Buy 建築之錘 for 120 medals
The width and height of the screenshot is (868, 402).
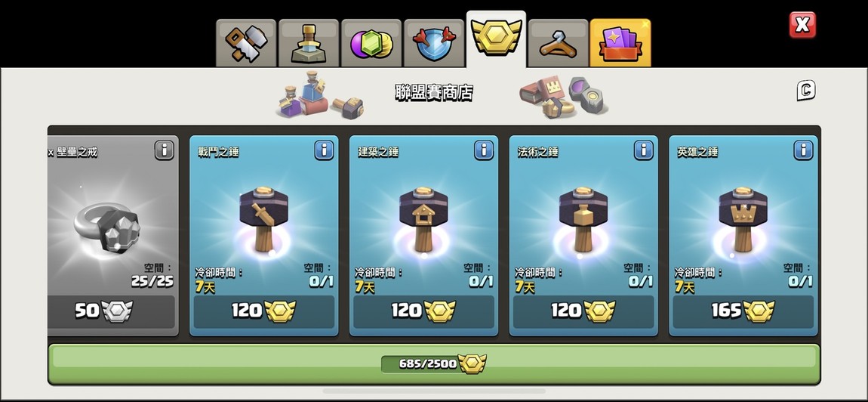[423, 311]
